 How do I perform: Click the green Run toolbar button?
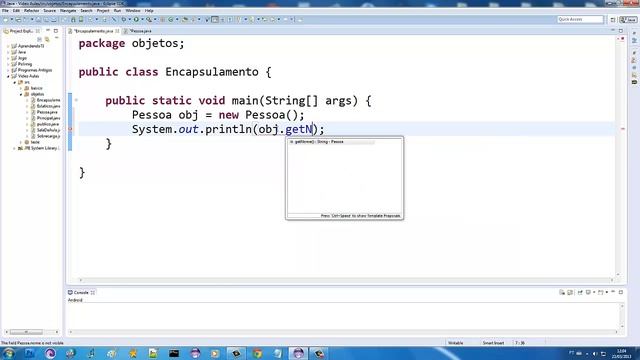click(136, 20)
